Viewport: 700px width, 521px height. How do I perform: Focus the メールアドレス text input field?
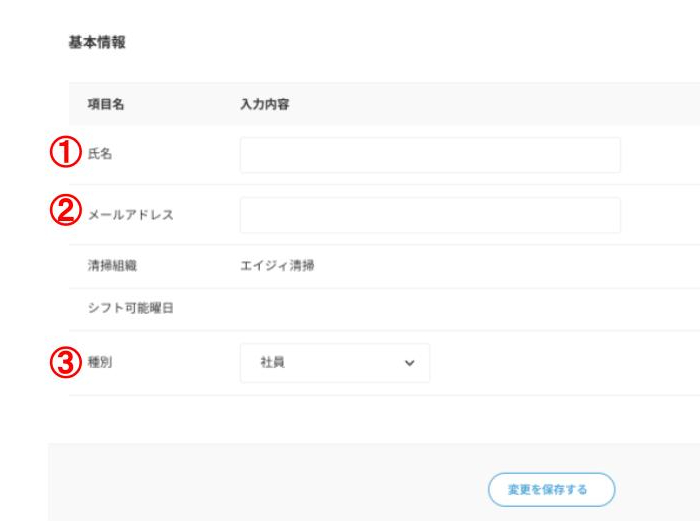(x=430, y=215)
